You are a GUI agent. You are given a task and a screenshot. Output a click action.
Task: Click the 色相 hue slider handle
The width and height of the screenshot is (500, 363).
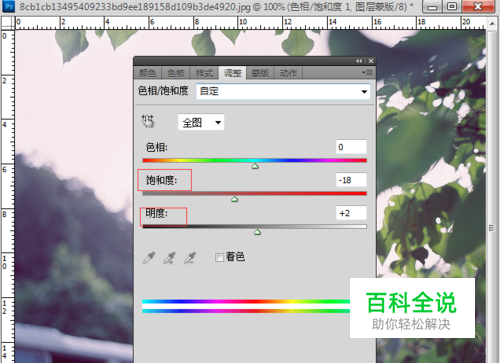tap(255, 166)
